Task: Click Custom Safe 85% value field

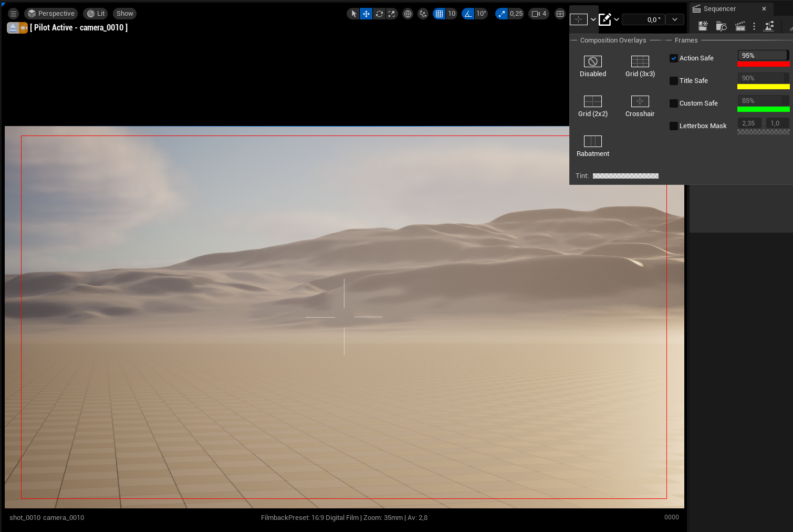Action: pos(763,101)
